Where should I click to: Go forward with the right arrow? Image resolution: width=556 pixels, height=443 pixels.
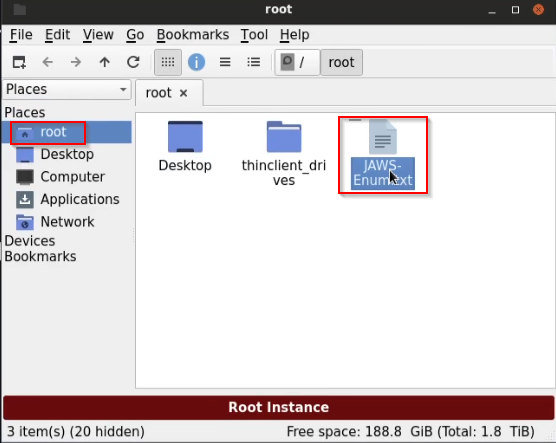[76, 62]
